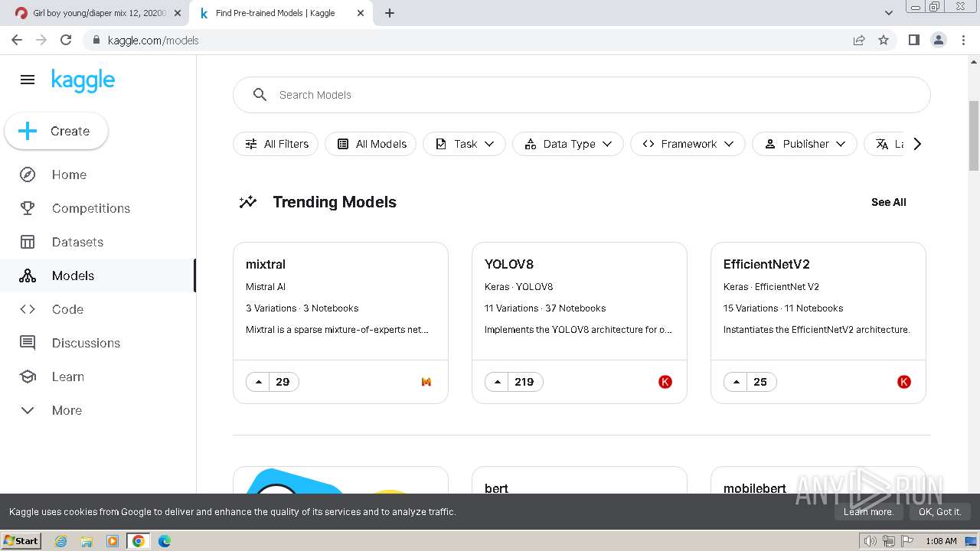The image size is (980, 551).
Task: Toggle the browser side panel
Action: coord(914,40)
